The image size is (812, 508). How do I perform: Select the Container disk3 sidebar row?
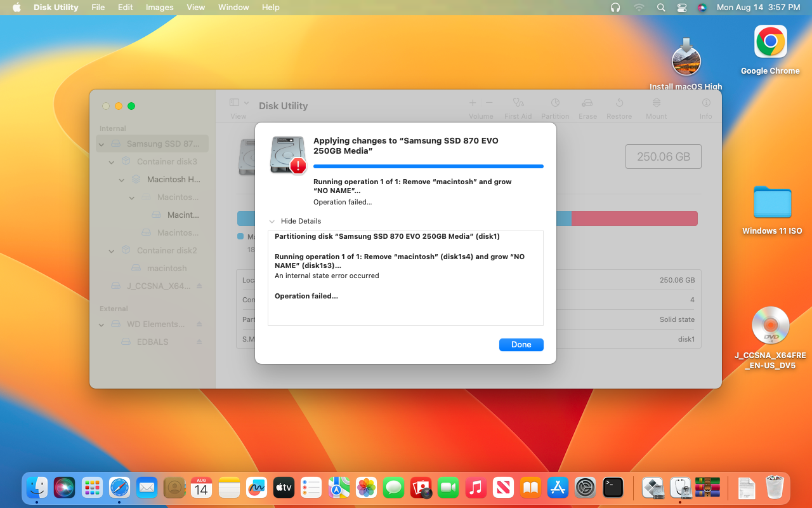click(152, 161)
